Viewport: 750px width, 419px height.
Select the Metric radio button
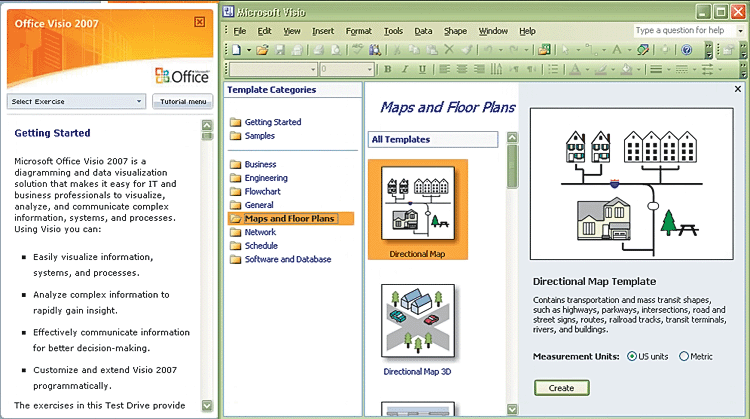tap(684, 356)
